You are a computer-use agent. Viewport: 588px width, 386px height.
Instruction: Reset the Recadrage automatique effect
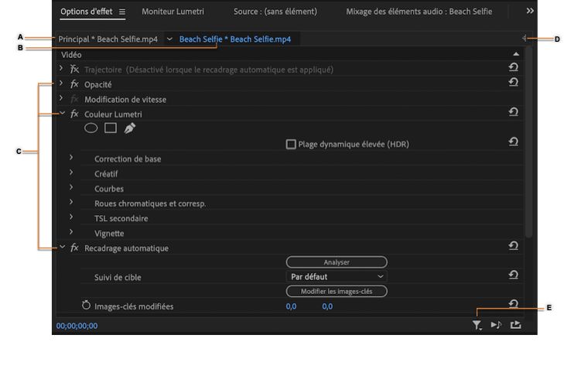(514, 246)
